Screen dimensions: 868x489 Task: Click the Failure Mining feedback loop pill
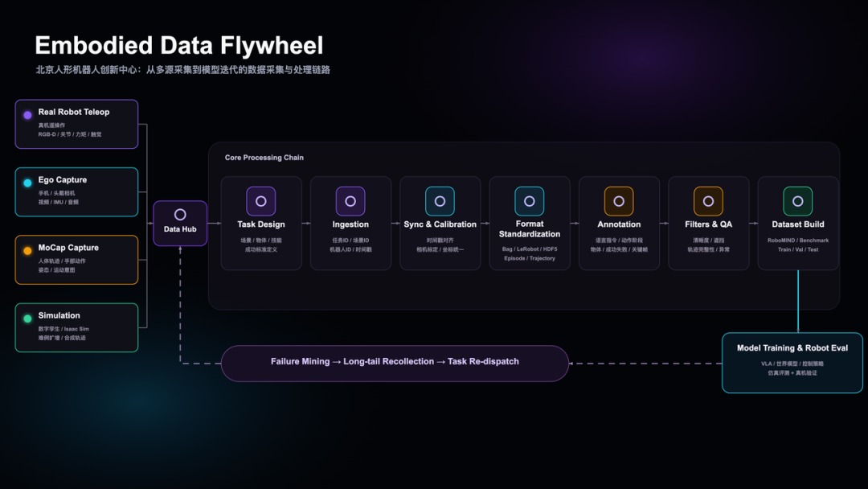(395, 364)
